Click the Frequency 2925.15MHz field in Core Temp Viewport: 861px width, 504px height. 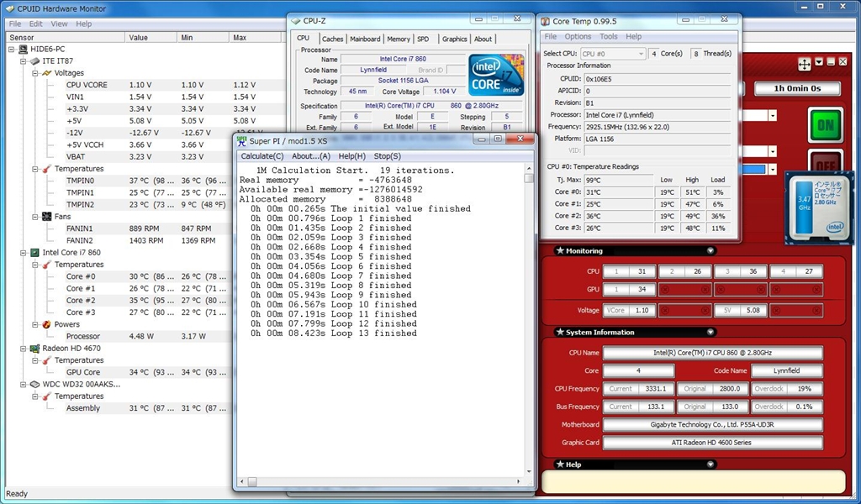click(x=658, y=127)
